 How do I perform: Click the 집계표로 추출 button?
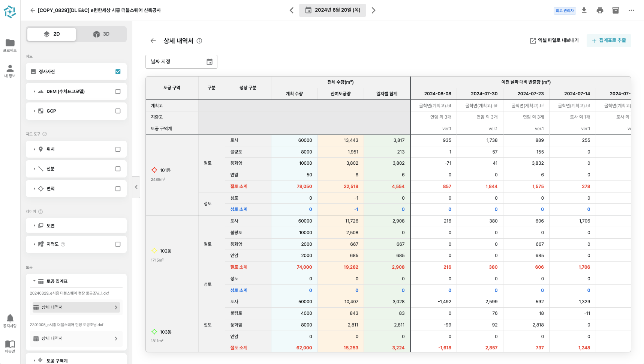point(608,41)
